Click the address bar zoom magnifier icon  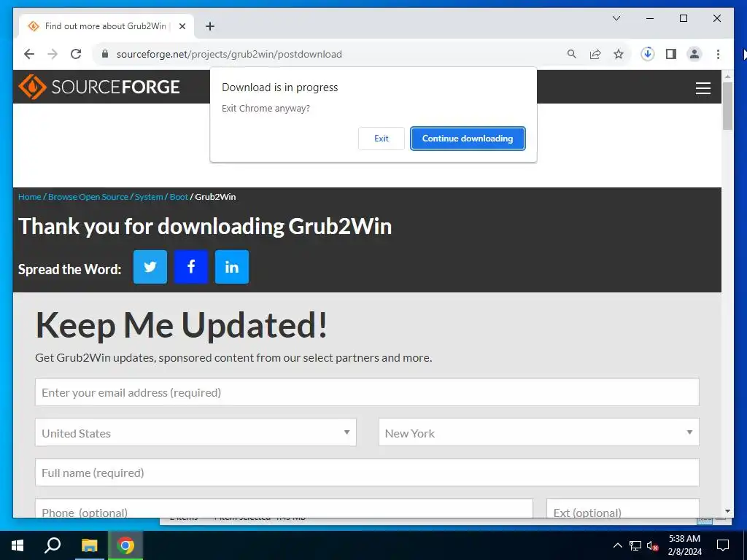(x=572, y=54)
